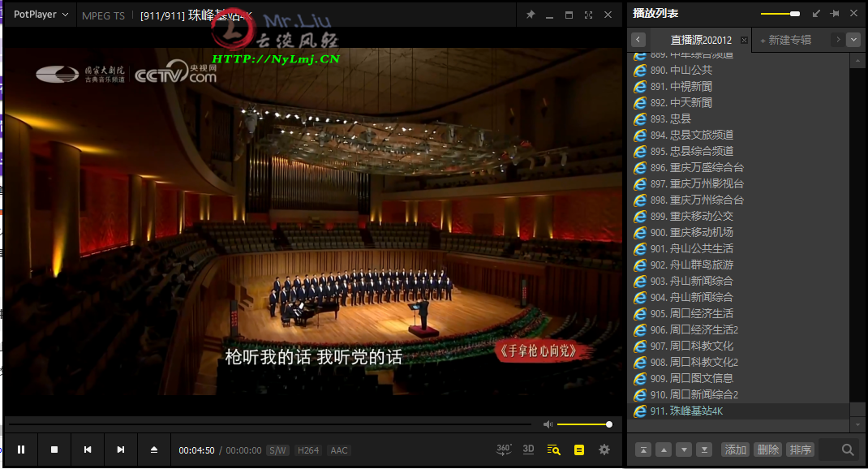Adjust the playlist panel opacity slider

(x=780, y=13)
